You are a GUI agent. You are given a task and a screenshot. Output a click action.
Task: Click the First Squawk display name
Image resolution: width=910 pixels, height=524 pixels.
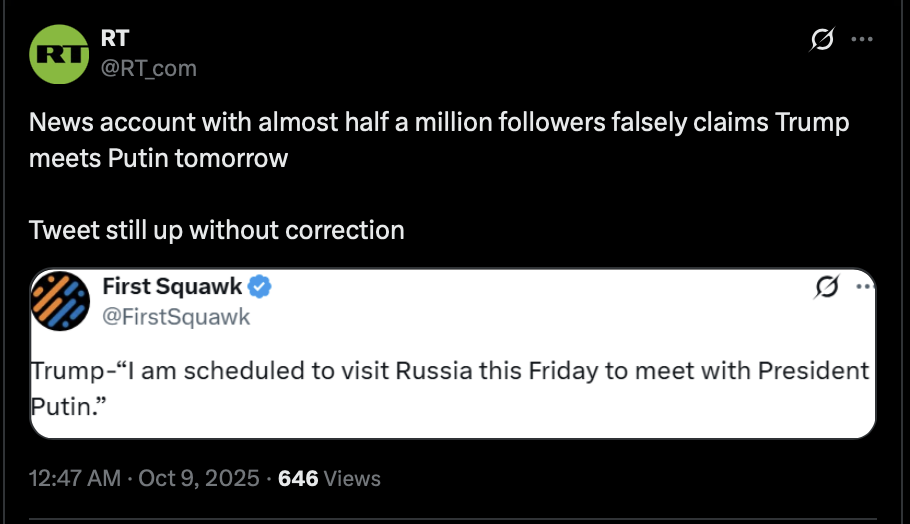click(x=172, y=287)
